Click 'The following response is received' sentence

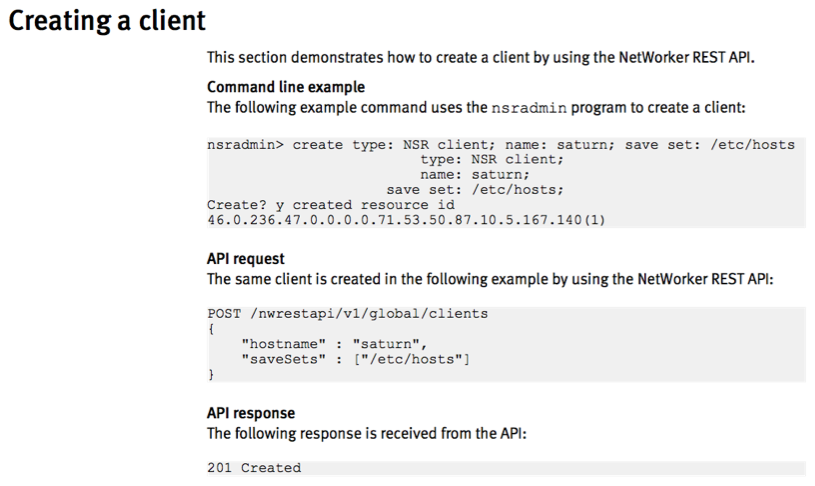click(x=367, y=434)
